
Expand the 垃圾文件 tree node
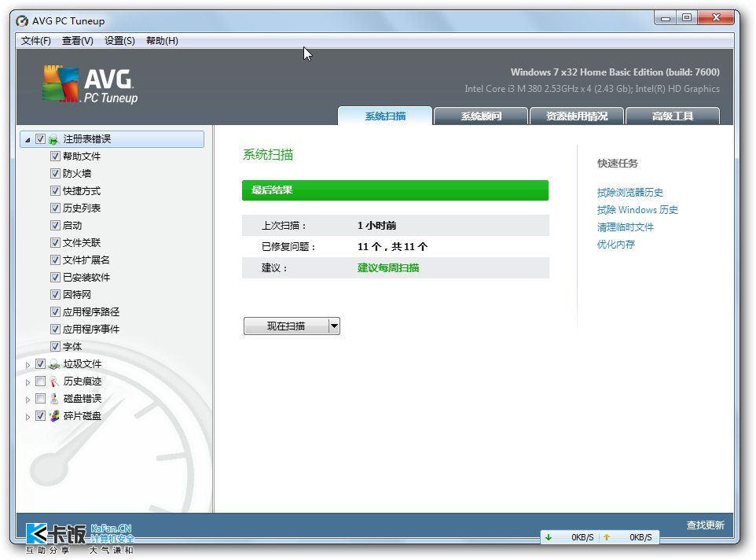[x=28, y=365]
